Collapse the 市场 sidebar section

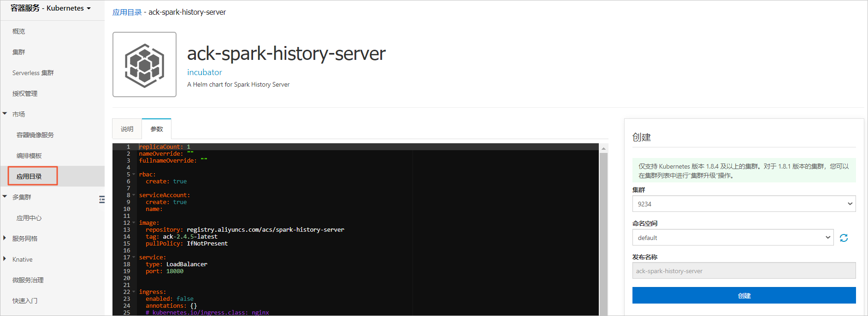5,114
